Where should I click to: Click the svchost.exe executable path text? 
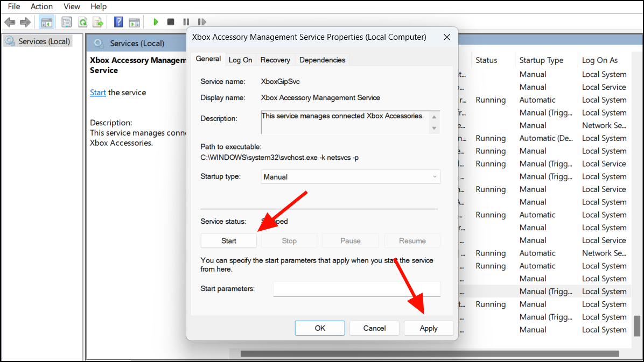click(x=279, y=158)
